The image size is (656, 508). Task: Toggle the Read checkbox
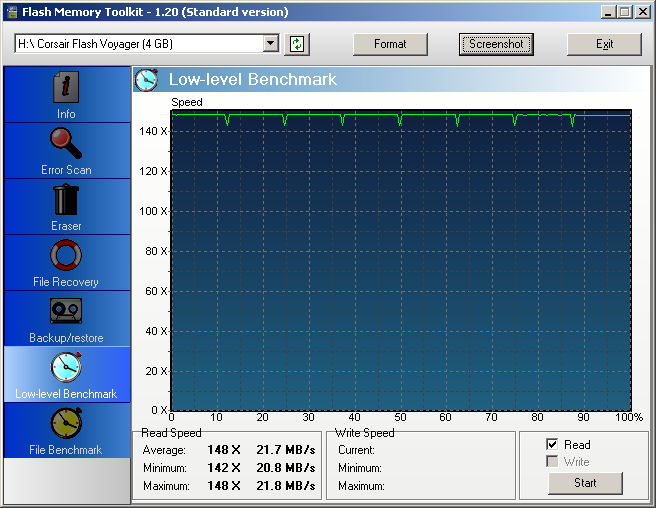pyautogui.click(x=552, y=444)
